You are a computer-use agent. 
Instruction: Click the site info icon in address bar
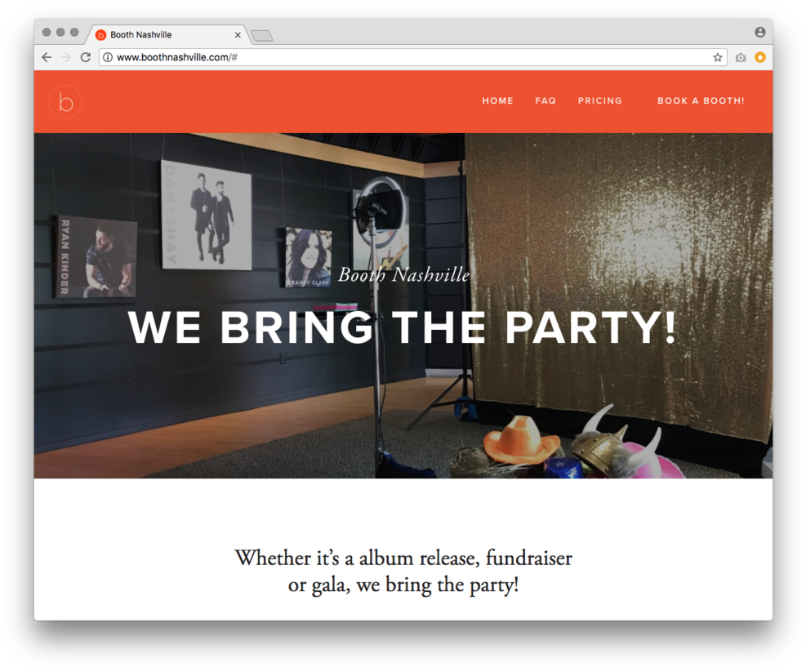click(108, 57)
